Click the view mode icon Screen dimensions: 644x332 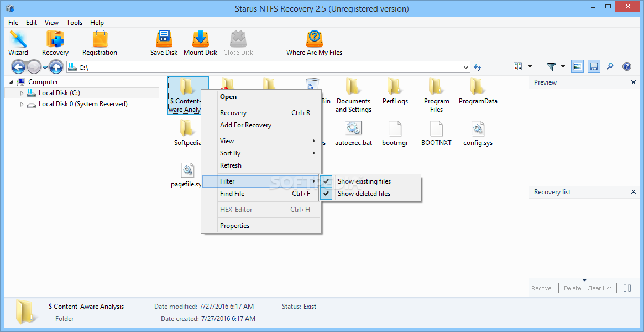tap(517, 66)
